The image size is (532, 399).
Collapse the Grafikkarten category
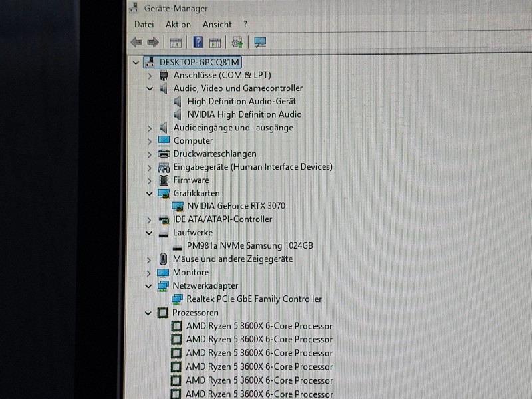150,194
